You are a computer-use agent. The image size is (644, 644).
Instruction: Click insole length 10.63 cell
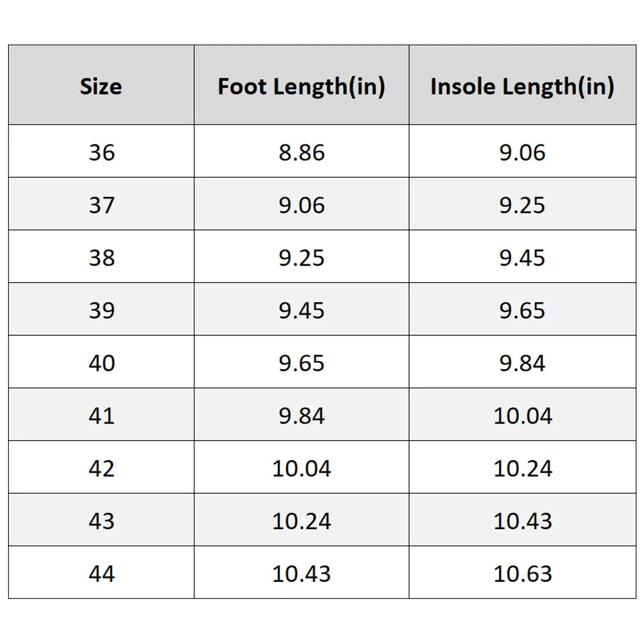pos(522,573)
